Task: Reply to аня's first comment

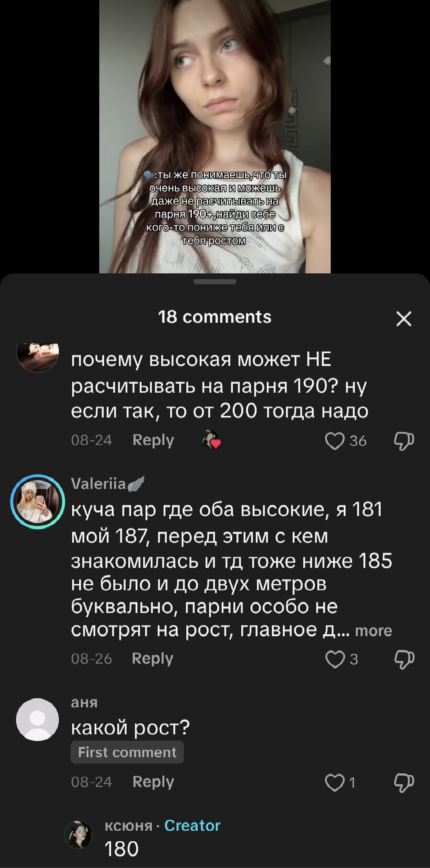Action: tap(153, 782)
